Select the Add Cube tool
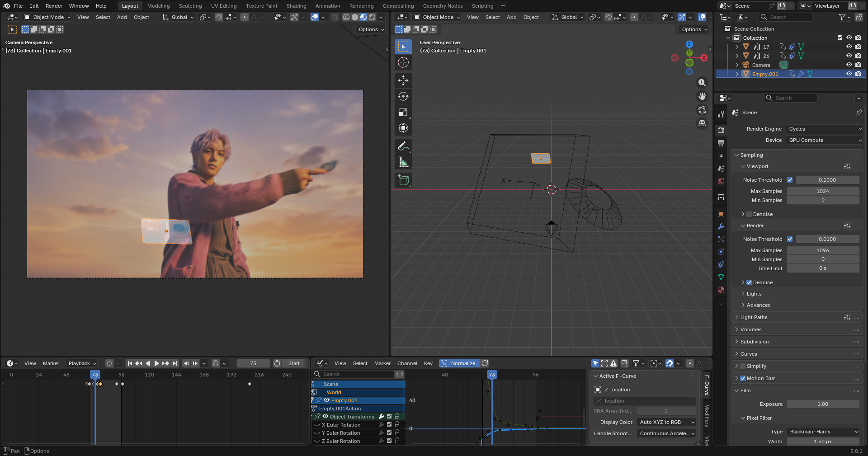Image resolution: width=868 pixels, height=456 pixels. 403,180
